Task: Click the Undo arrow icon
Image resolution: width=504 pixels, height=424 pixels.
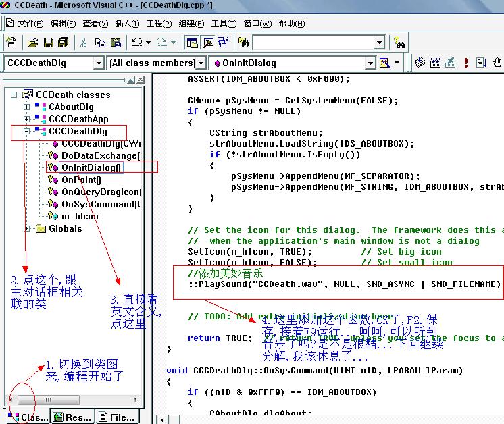Action: [x=137, y=43]
